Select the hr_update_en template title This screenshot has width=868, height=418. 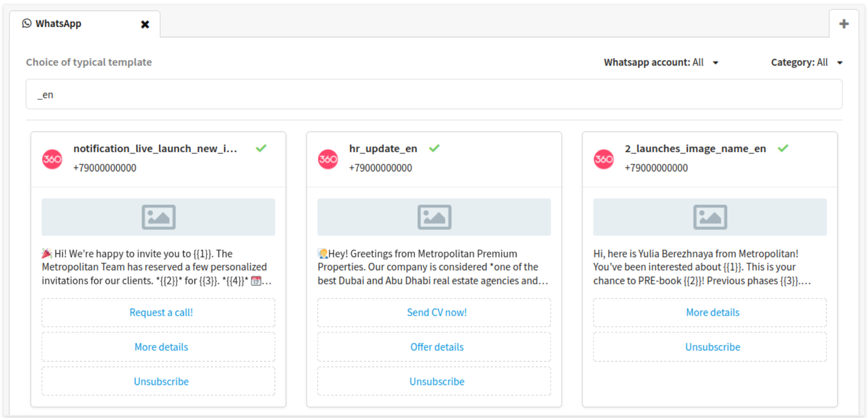[383, 149]
